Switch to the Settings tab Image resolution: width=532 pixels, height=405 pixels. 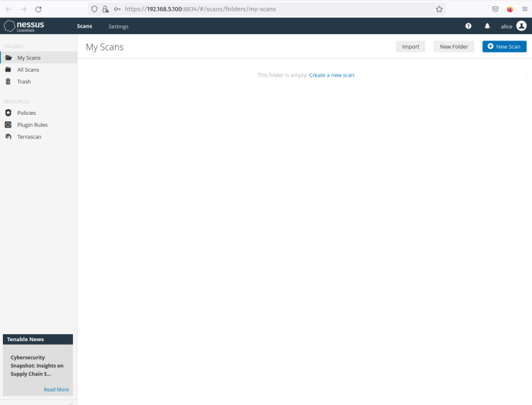(x=118, y=26)
